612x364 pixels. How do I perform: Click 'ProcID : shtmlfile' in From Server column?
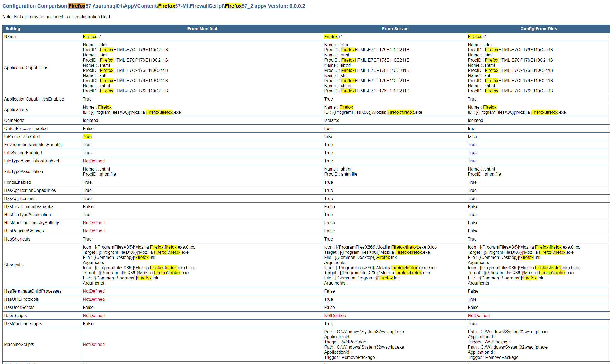(341, 174)
